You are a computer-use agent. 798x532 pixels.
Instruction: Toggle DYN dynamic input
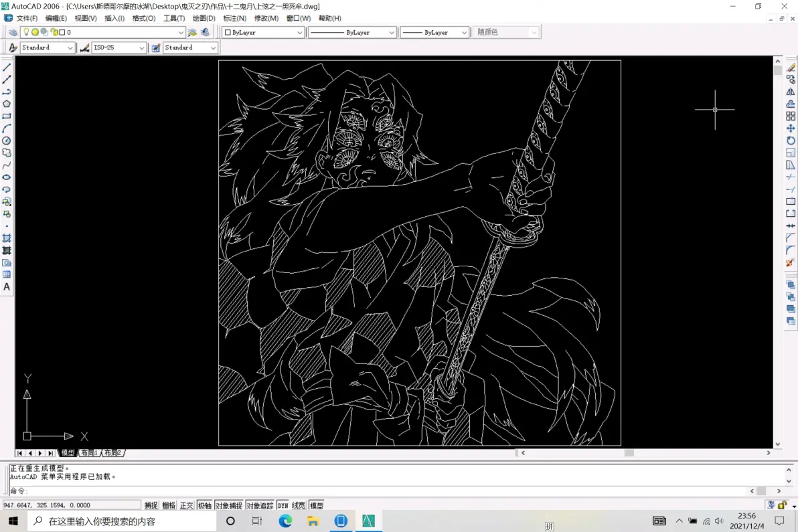[x=283, y=505]
